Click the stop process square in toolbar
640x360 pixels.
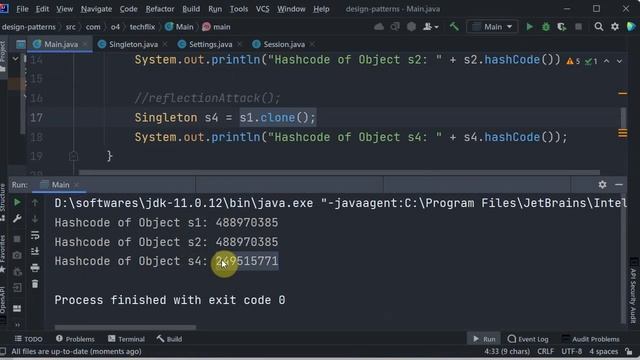tap(578, 27)
